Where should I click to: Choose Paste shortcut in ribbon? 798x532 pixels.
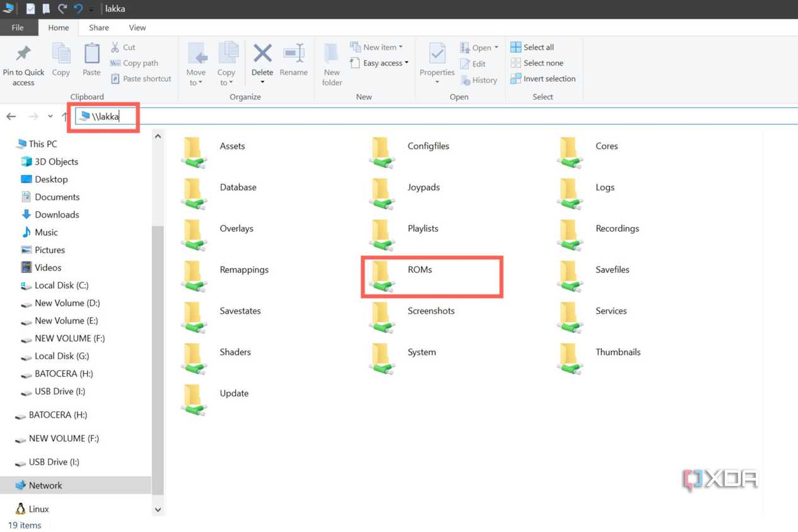click(141, 79)
